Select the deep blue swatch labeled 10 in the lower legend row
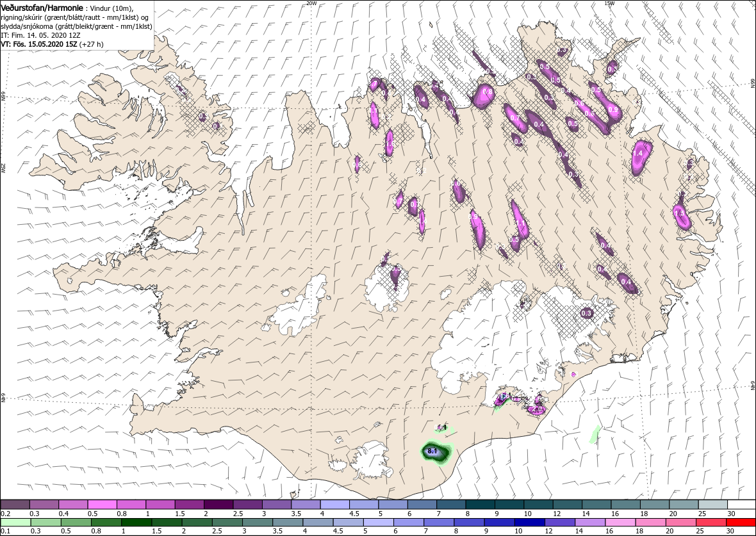 (x=529, y=523)
